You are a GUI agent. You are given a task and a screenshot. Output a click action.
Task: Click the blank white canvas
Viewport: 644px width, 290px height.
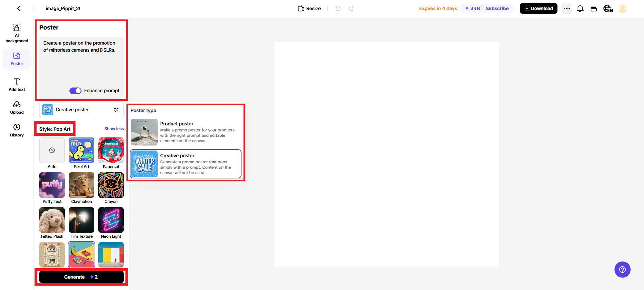[387, 155]
